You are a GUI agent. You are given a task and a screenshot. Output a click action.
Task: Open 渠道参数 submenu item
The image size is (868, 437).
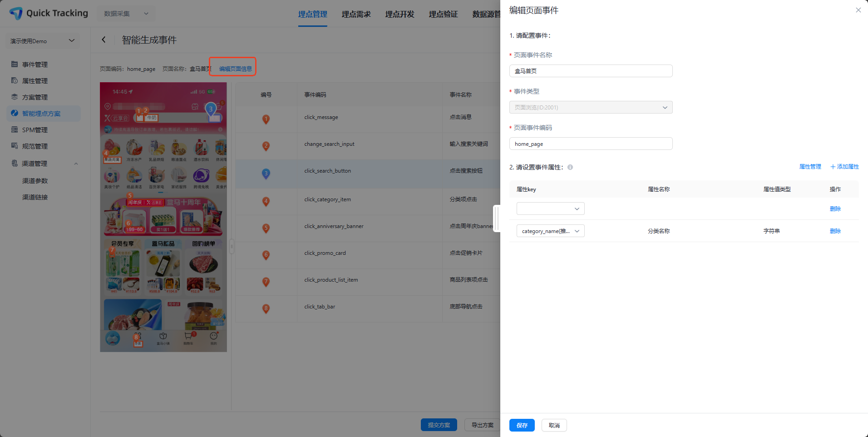35,181
